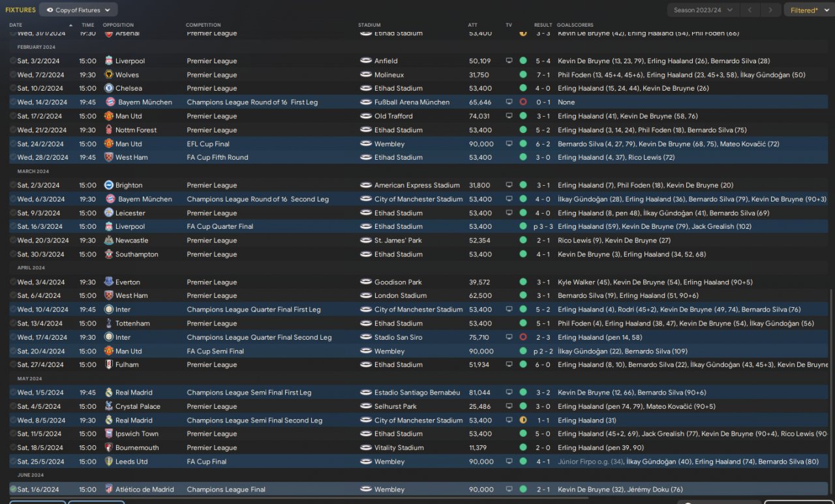
Task: Sort fixtures by the Competition column header
Action: coord(204,25)
